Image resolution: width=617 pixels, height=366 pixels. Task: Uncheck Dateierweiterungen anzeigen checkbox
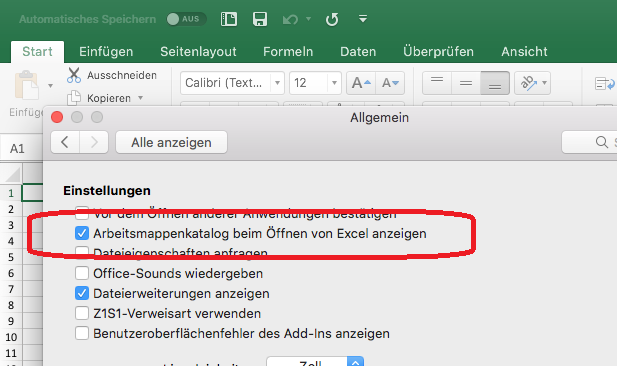[82, 293]
